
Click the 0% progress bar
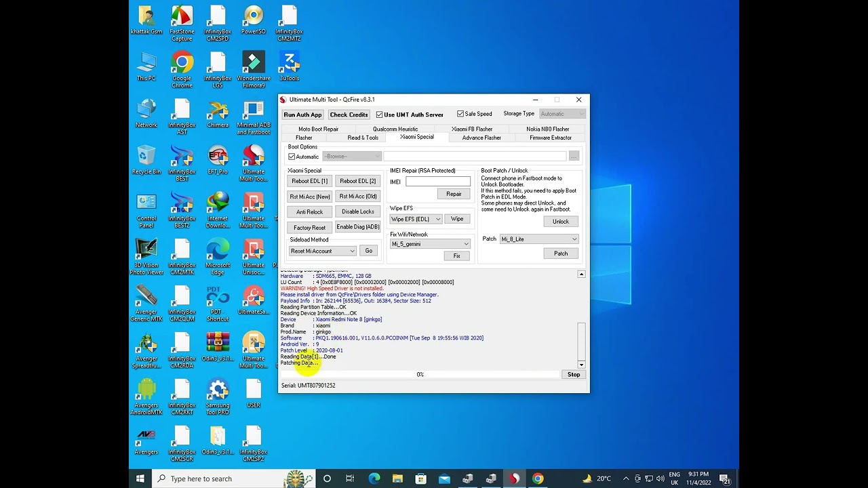(420, 374)
